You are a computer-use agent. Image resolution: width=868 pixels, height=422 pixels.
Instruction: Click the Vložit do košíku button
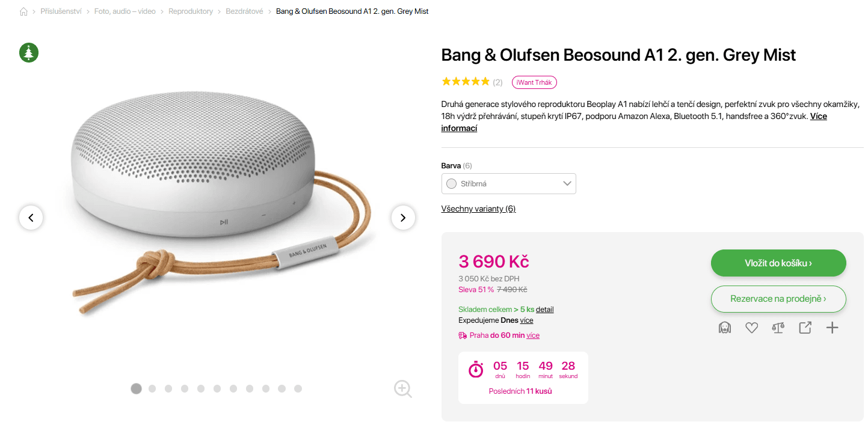coord(778,263)
